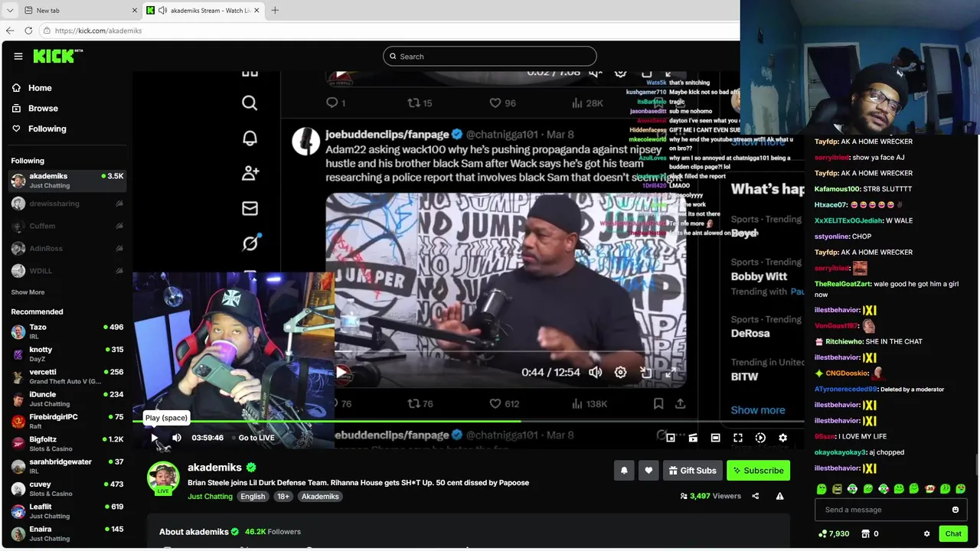
Task: Open the emoji picker in message box
Action: pyautogui.click(x=955, y=510)
